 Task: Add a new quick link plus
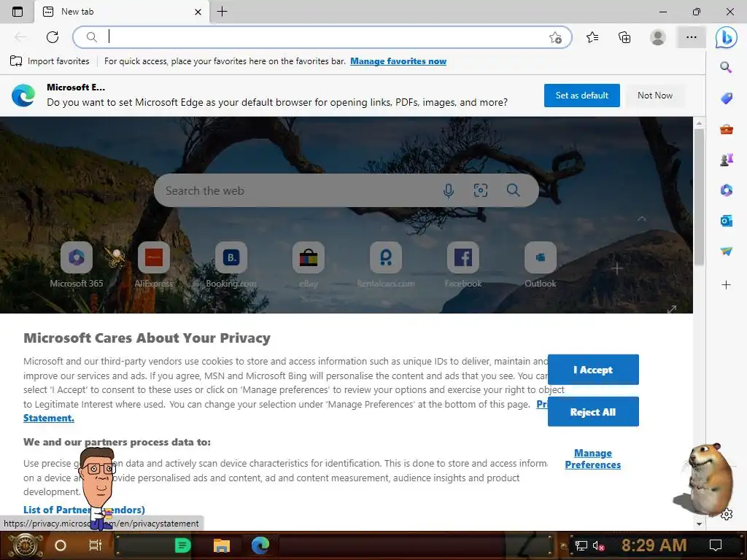[x=616, y=268]
